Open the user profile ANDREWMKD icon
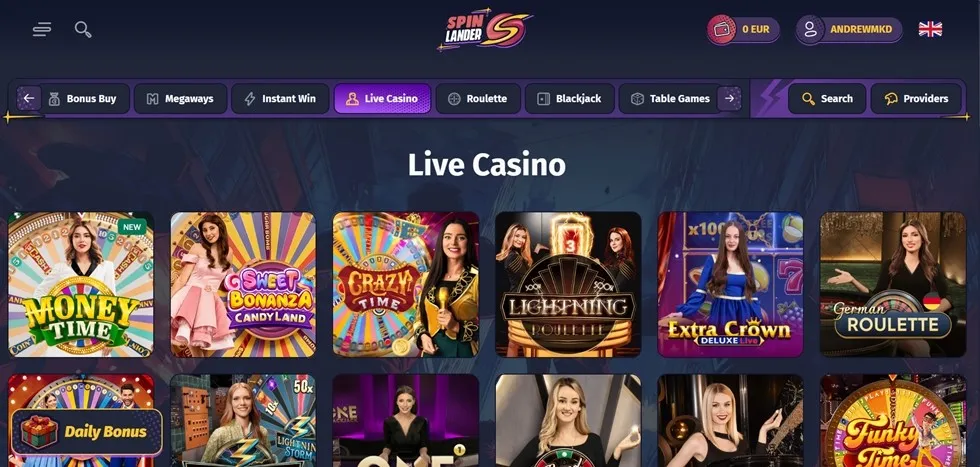 [810, 29]
